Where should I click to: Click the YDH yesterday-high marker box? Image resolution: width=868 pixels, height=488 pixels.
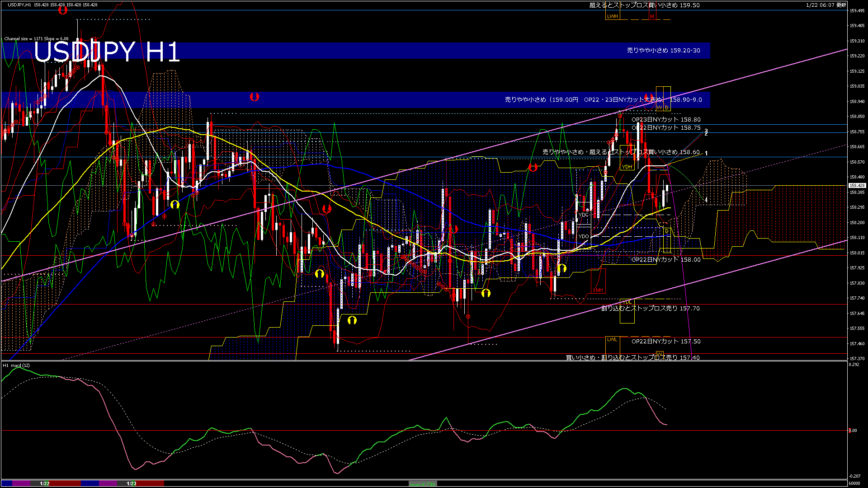coord(627,167)
